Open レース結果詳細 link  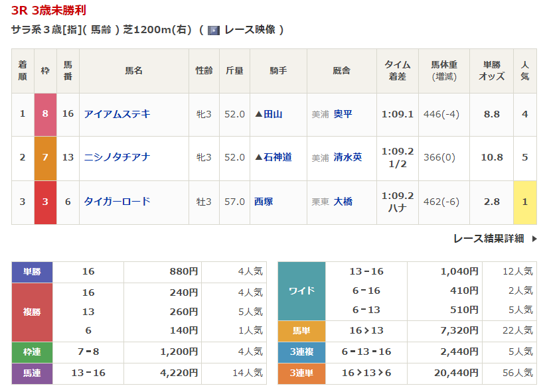point(489,238)
